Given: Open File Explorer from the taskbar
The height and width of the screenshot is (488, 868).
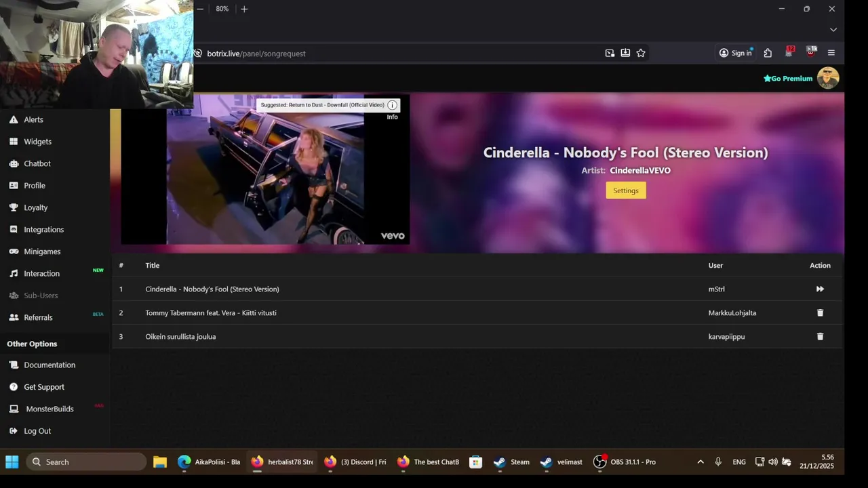Looking at the screenshot, I should 160,462.
